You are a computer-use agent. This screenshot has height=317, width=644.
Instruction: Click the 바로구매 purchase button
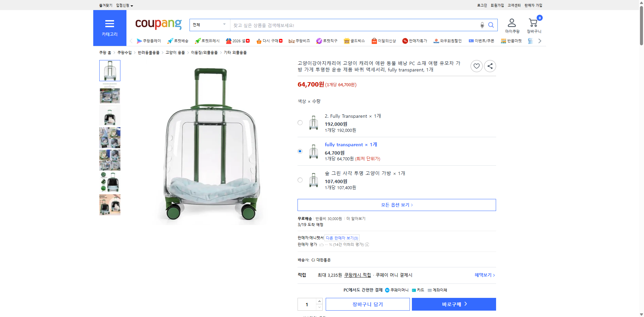[x=453, y=304]
